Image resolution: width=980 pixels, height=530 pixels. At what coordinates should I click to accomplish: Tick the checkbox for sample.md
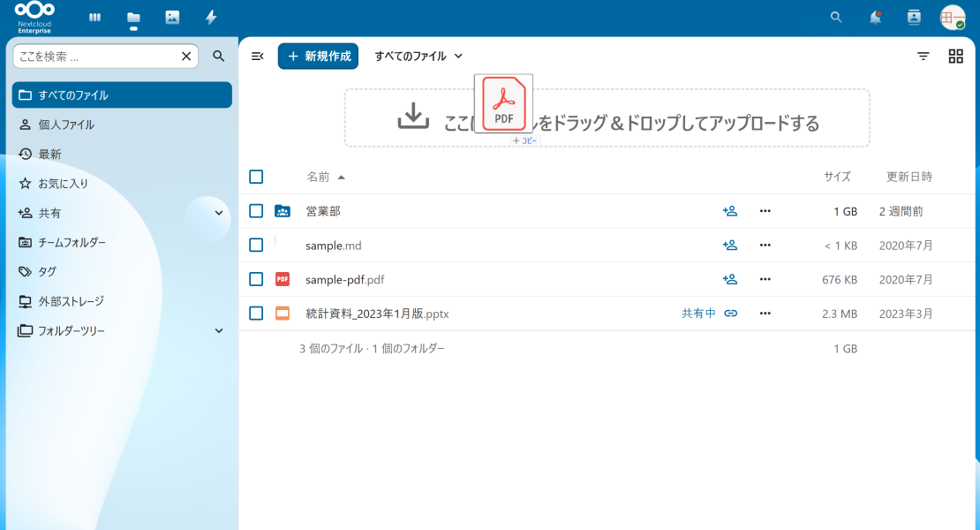(x=256, y=245)
